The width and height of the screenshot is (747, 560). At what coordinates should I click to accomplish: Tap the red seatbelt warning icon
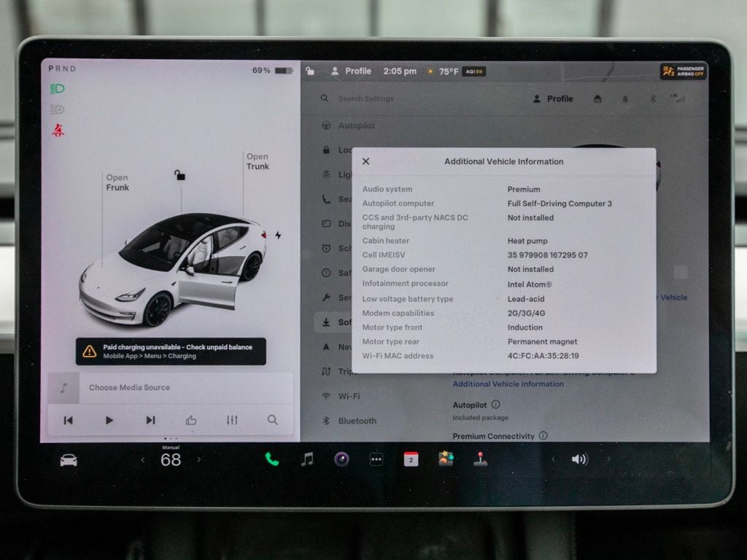point(58,130)
